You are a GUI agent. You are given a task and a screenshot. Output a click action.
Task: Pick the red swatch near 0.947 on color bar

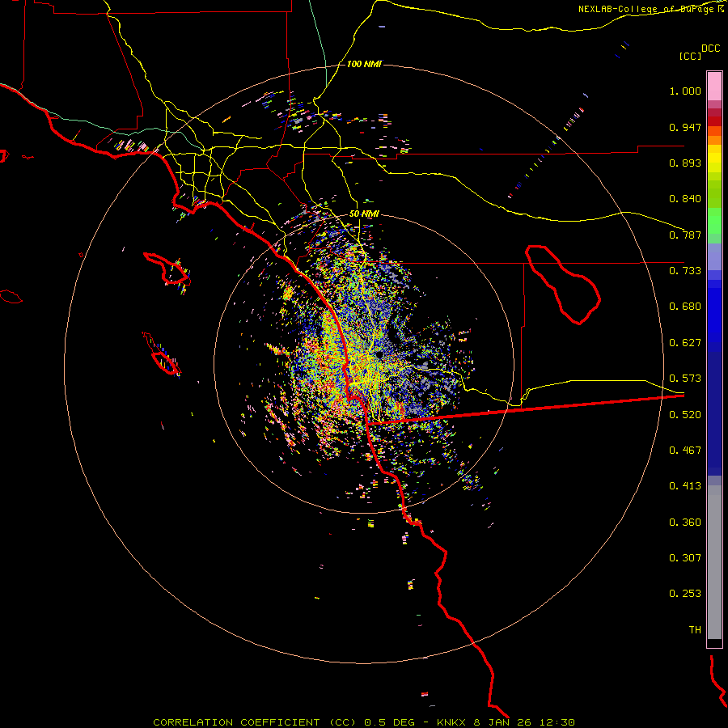tap(714, 121)
